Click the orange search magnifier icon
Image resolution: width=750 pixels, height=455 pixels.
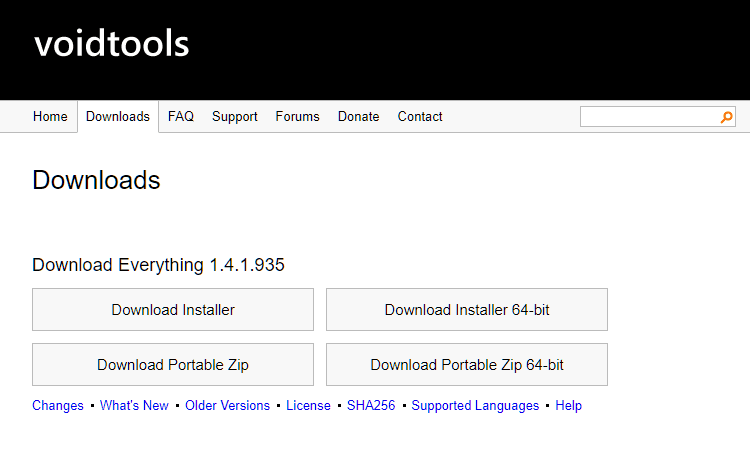click(x=726, y=117)
